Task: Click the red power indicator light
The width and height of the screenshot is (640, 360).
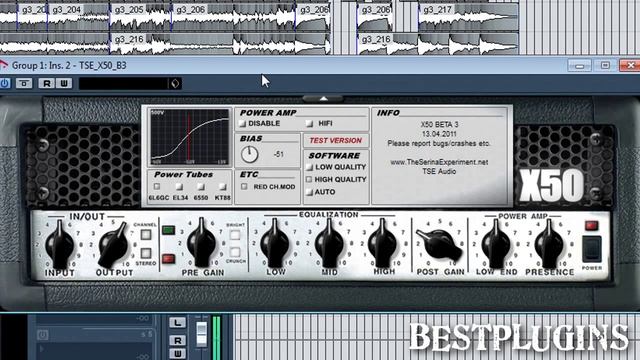Action: pos(591,225)
